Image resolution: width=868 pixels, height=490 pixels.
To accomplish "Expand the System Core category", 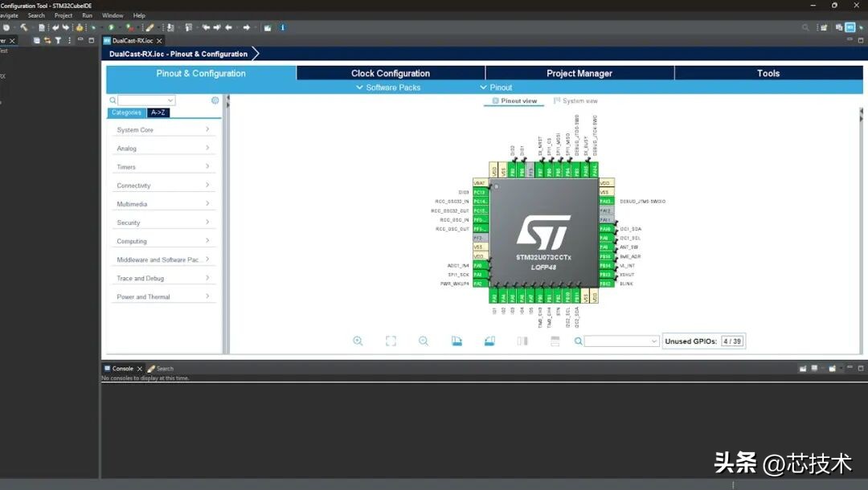I will click(x=162, y=129).
